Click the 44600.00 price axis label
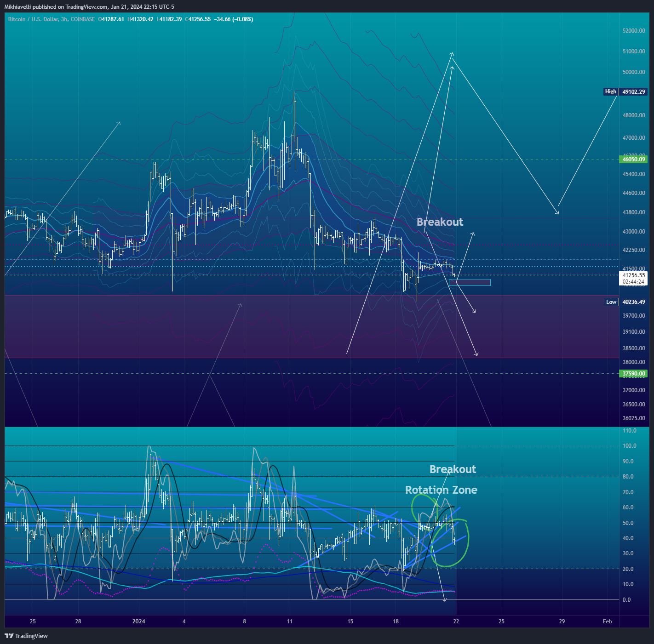 pos(634,193)
